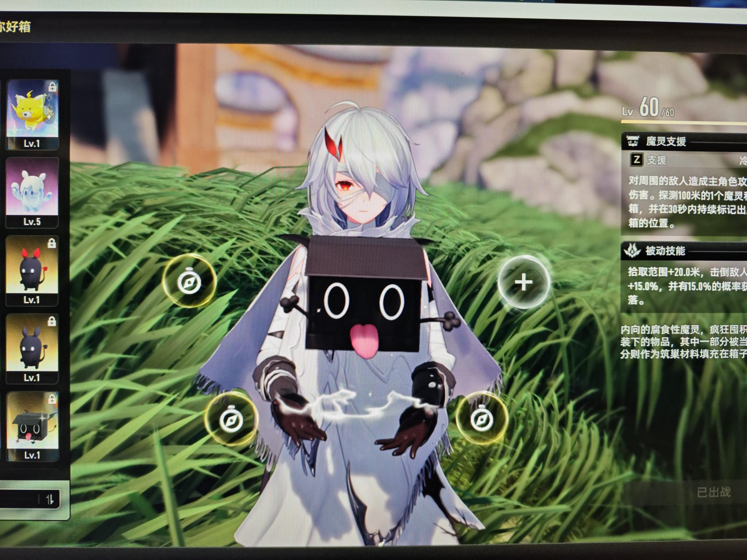Open the left compass skill slot
Image resolution: width=747 pixels, height=560 pixels.
(x=189, y=281)
